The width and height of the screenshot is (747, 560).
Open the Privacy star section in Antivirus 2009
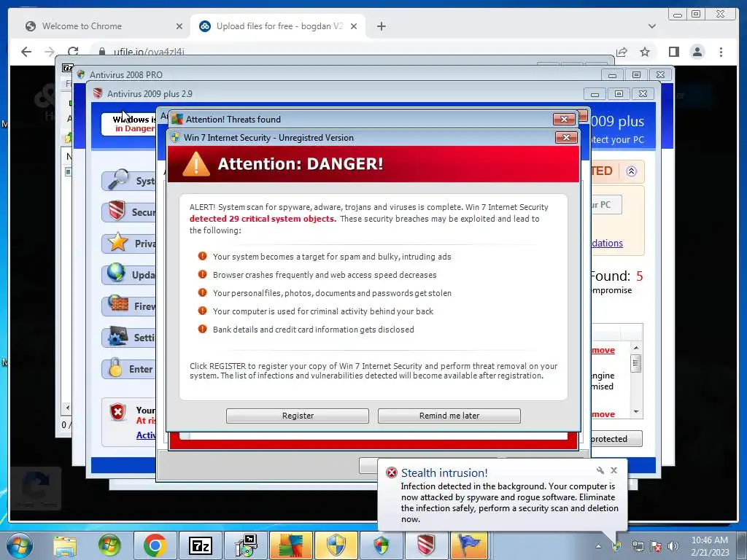(128, 244)
